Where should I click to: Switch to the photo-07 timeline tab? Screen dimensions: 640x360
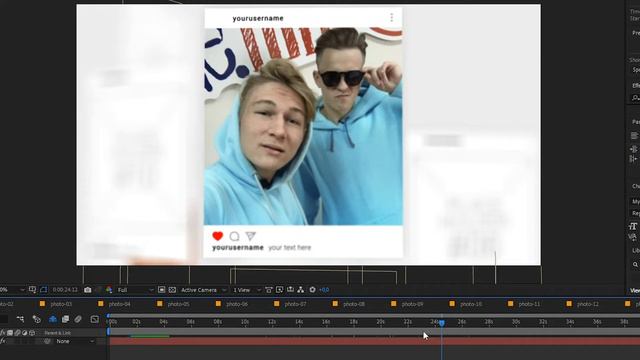pyautogui.click(x=296, y=304)
